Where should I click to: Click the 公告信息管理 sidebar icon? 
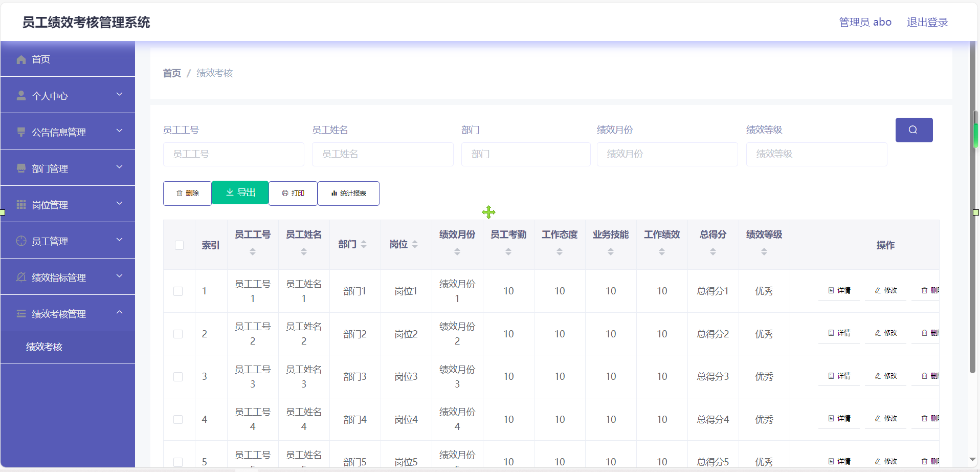21,132
